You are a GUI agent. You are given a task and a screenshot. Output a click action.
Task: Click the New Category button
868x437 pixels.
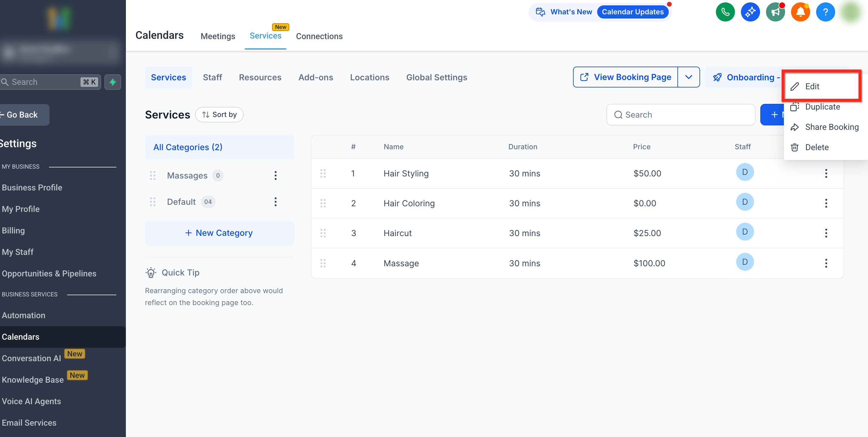point(219,233)
